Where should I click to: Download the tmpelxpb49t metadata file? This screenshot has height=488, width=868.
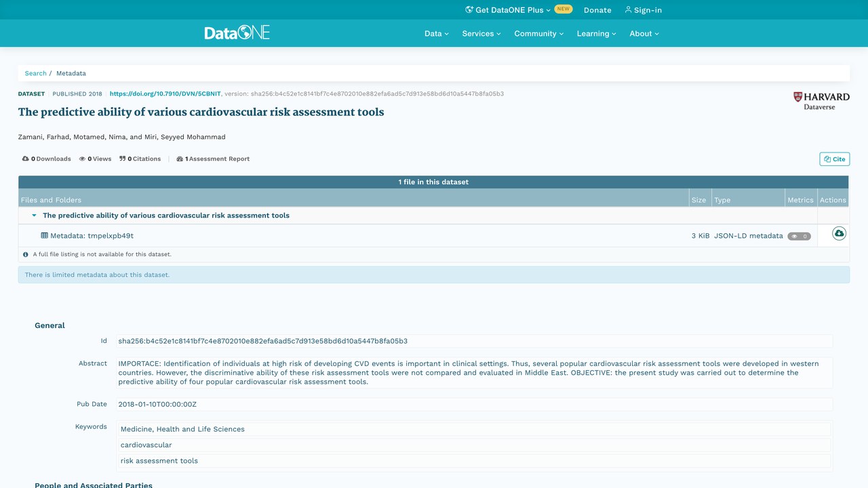click(839, 233)
